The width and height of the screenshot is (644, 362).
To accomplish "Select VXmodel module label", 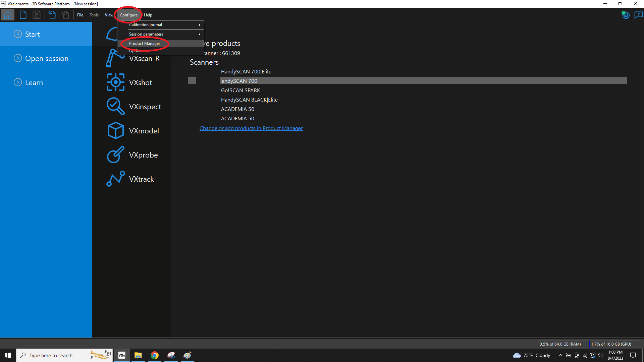I will click(144, 131).
